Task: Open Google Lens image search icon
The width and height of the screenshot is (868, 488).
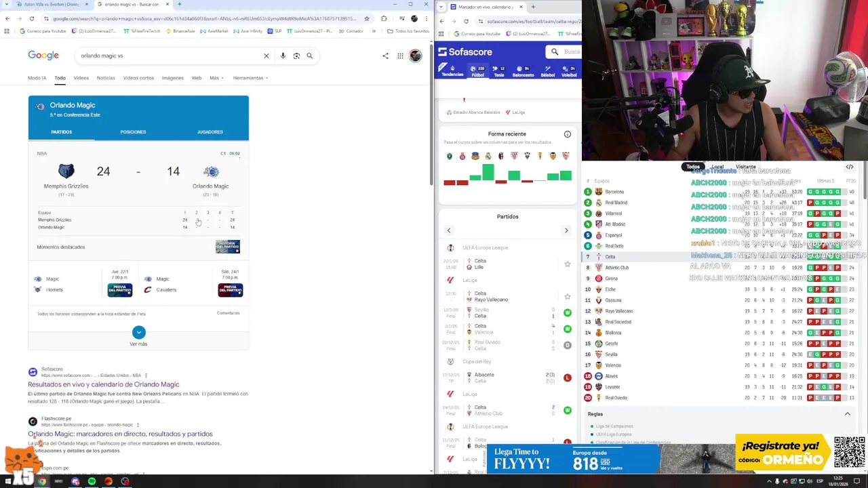Action: [296, 56]
